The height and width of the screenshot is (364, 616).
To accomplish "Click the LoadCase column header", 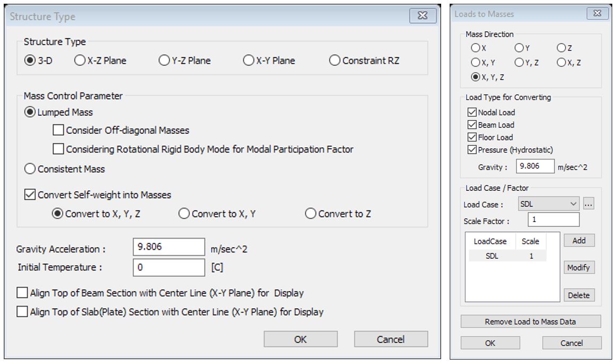I will [490, 241].
